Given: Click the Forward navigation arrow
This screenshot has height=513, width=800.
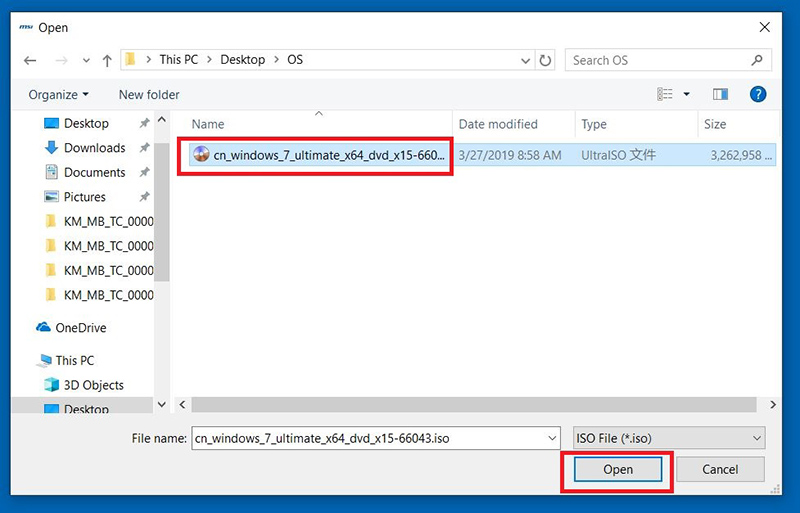Looking at the screenshot, I should pos(61,61).
